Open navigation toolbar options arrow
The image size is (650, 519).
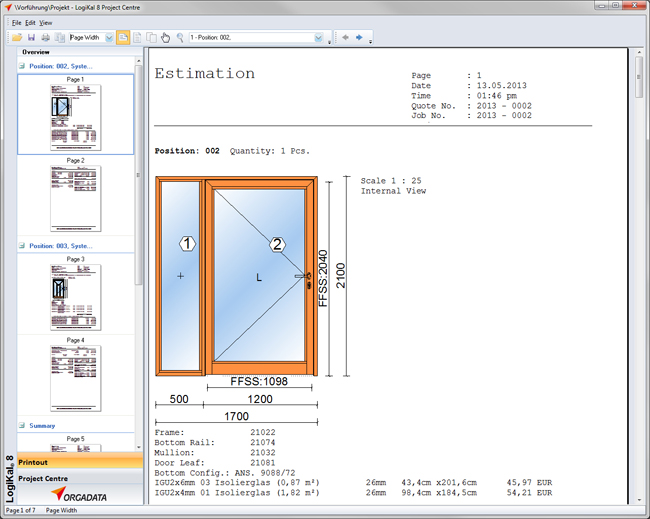[370, 42]
